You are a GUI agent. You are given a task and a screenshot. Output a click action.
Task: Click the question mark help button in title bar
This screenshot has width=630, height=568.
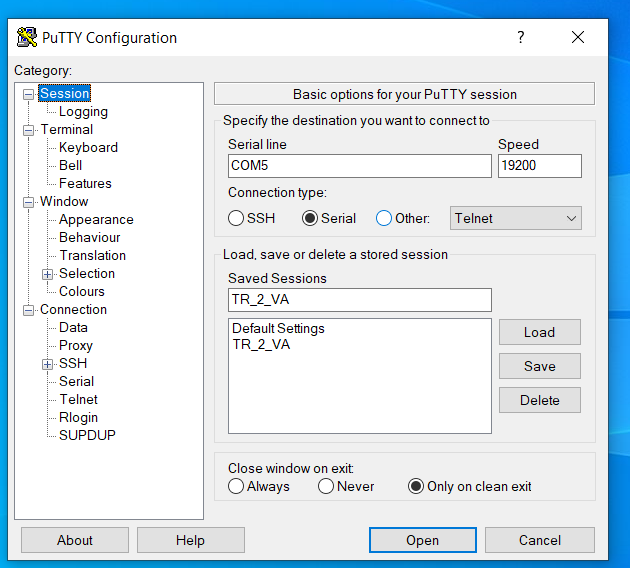[x=520, y=37]
